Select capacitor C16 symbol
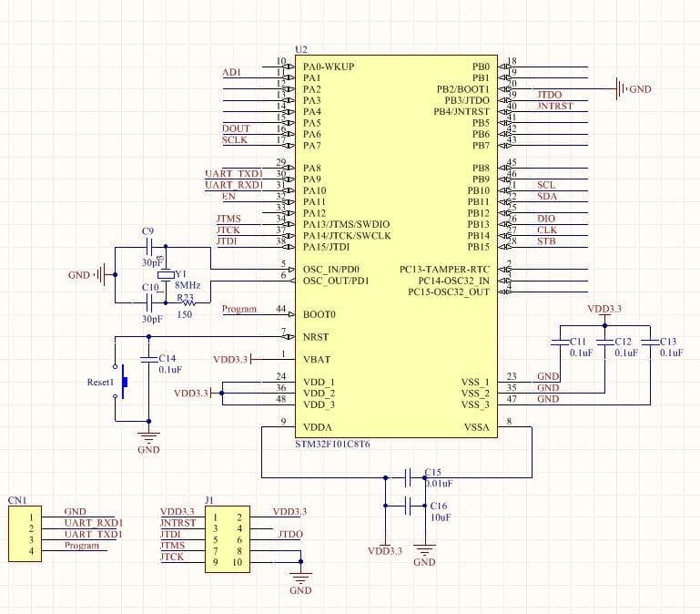Image resolution: width=700 pixels, height=614 pixels. point(407,506)
